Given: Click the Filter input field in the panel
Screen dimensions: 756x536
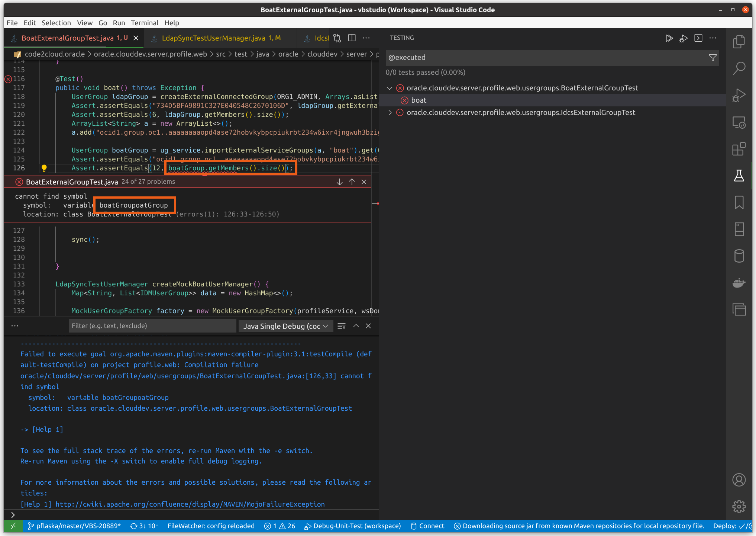Looking at the screenshot, I should coord(152,326).
